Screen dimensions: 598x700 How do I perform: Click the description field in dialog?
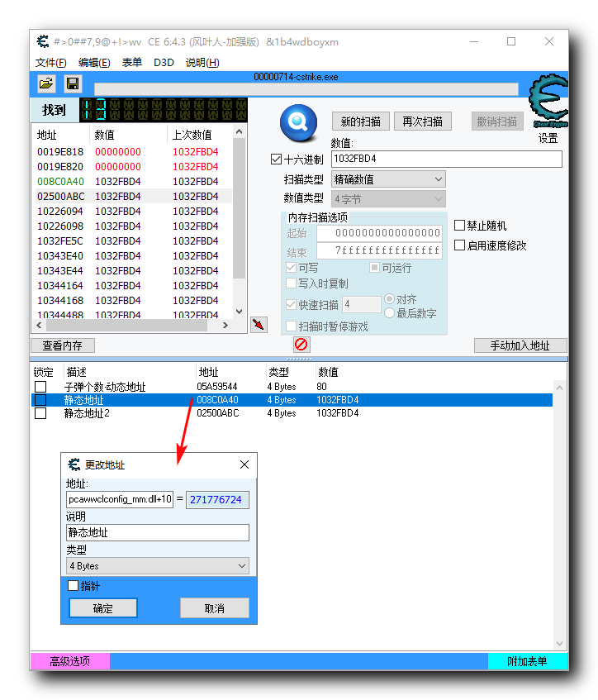[x=158, y=532]
